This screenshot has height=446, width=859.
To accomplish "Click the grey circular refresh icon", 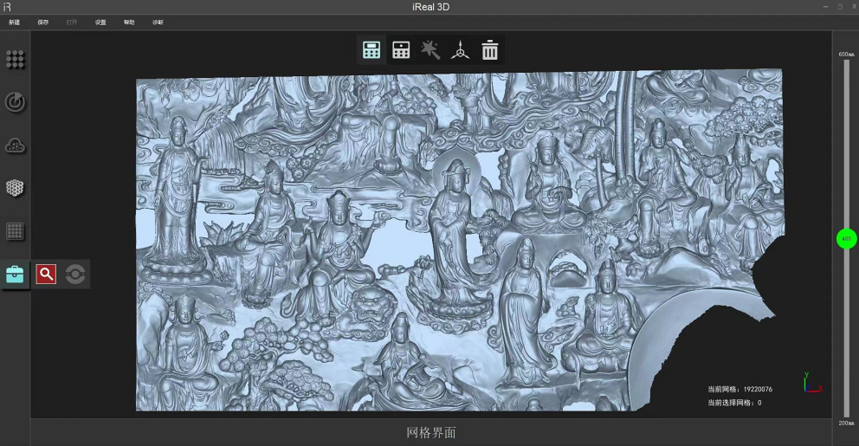I will pyautogui.click(x=75, y=274).
